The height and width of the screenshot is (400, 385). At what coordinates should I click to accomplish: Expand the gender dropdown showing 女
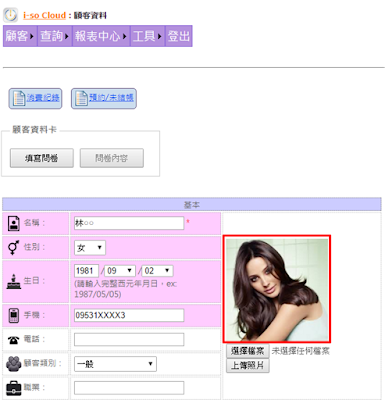tap(90, 248)
